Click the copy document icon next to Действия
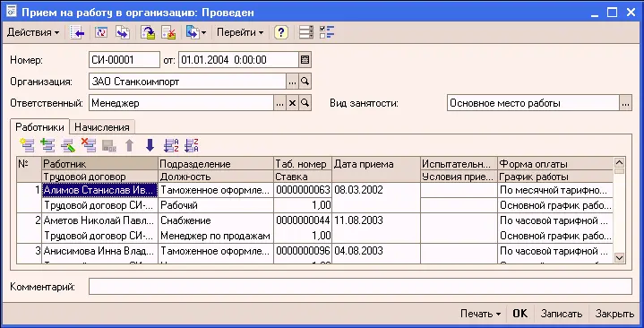Image resolution: width=644 pixels, height=328 pixels. [x=123, y=32]
